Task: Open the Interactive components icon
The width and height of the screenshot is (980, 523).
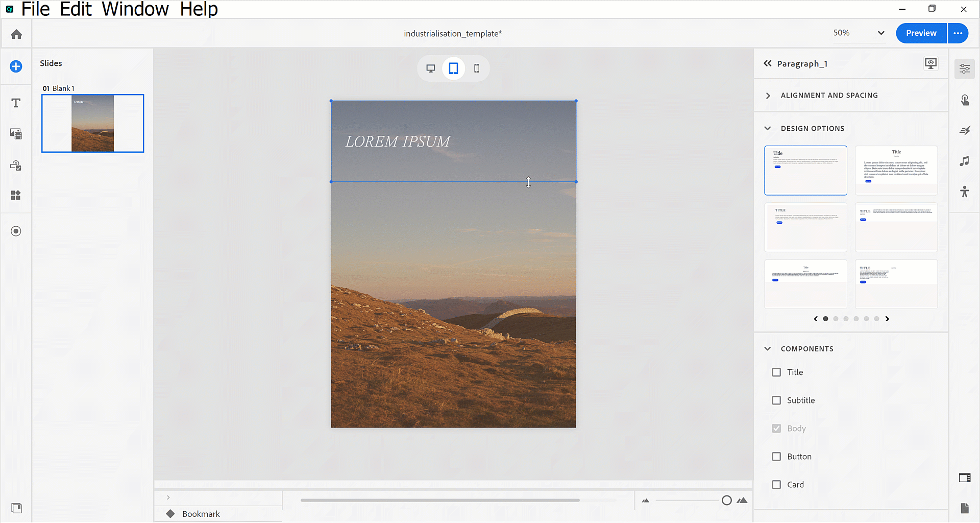Action: pos(16,165)
